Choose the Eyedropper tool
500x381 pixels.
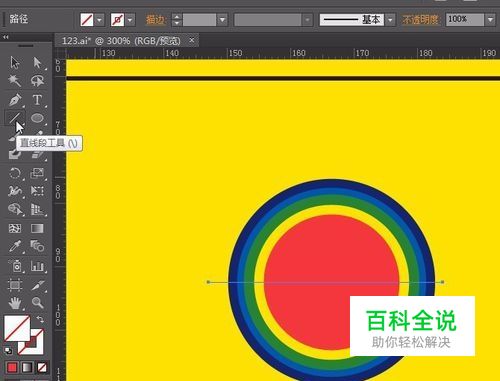15,247
